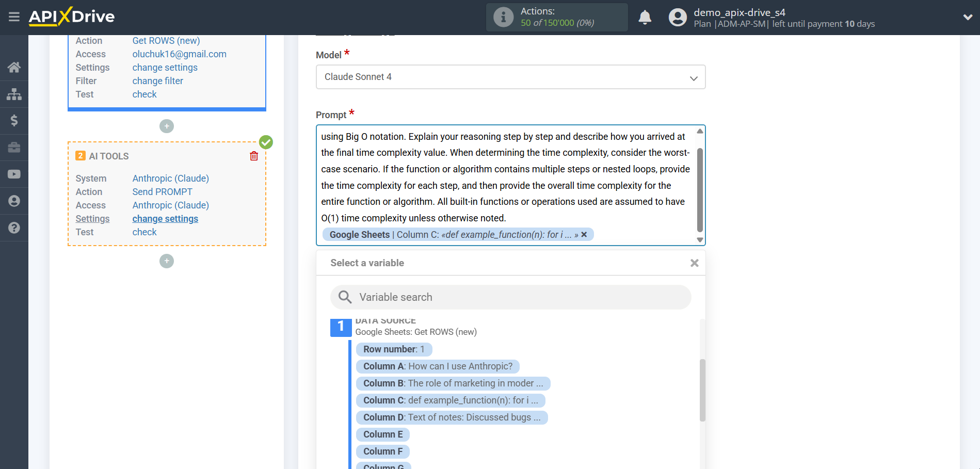
Task: Click the variable search magnifier icon
Action: [x=345, y=297]
